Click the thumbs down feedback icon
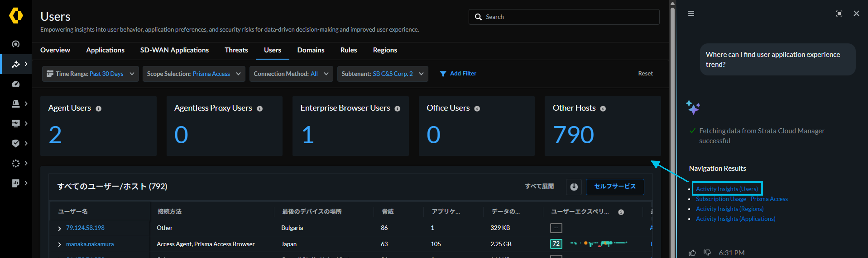The height and width of the screenshot is (258, 868). point(707,252)
